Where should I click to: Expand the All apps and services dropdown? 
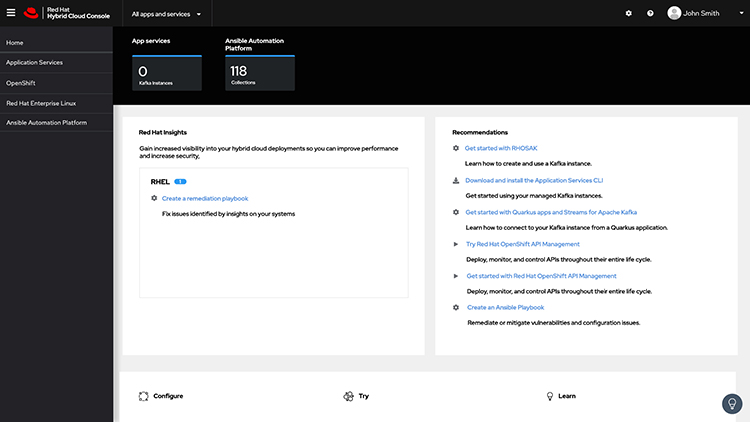click(166, 14)
